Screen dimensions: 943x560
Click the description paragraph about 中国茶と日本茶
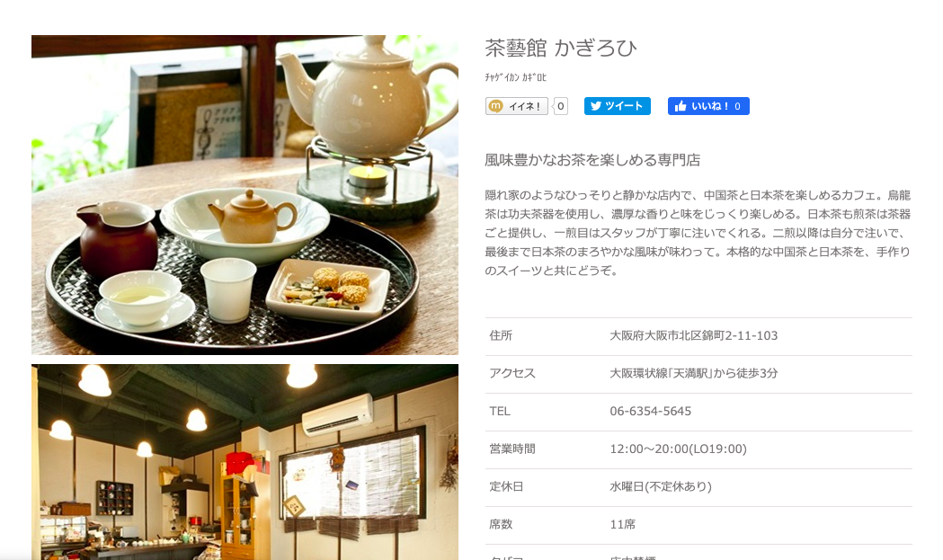tap(698, 233)
